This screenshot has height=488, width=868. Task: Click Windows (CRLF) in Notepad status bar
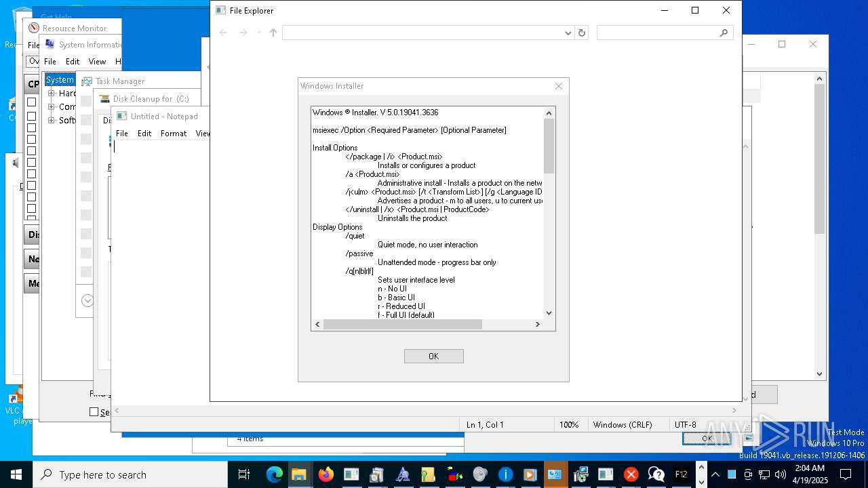coord(623,425)
